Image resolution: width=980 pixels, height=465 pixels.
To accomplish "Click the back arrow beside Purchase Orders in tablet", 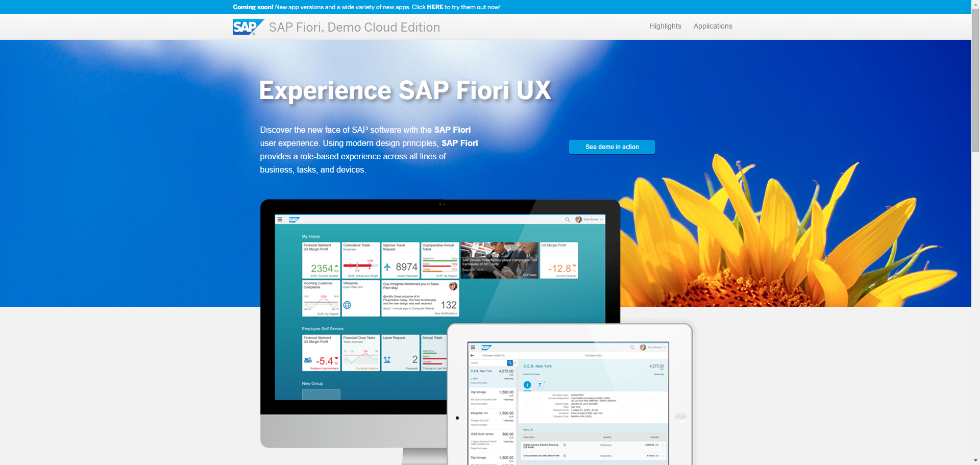I will (x=472, y=355).
